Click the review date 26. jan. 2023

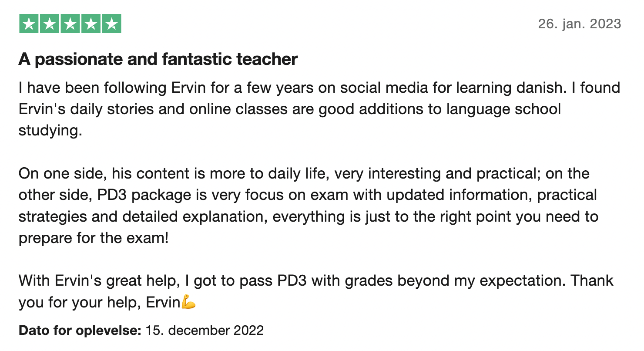[x=580, y=24]
